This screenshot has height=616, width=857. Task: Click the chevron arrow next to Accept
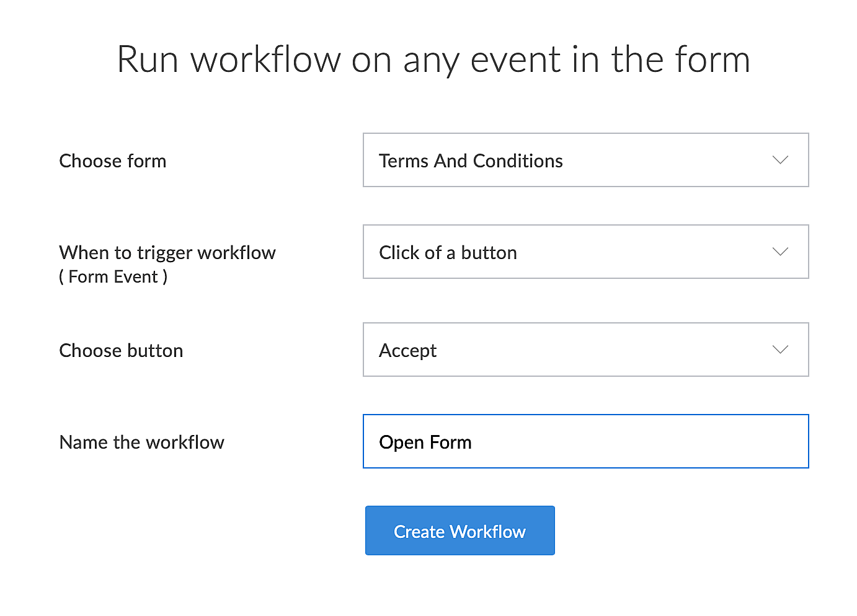[780, 350]
